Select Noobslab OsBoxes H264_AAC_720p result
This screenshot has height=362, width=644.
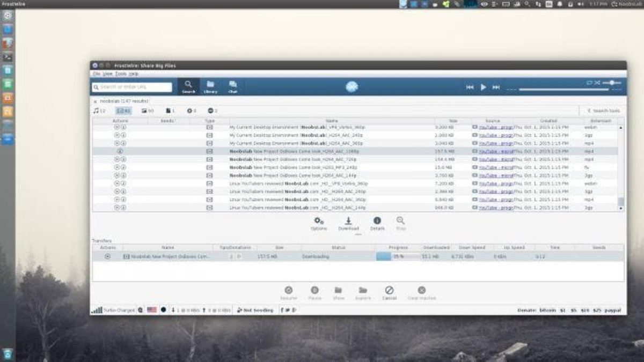(x=294, y=159)
